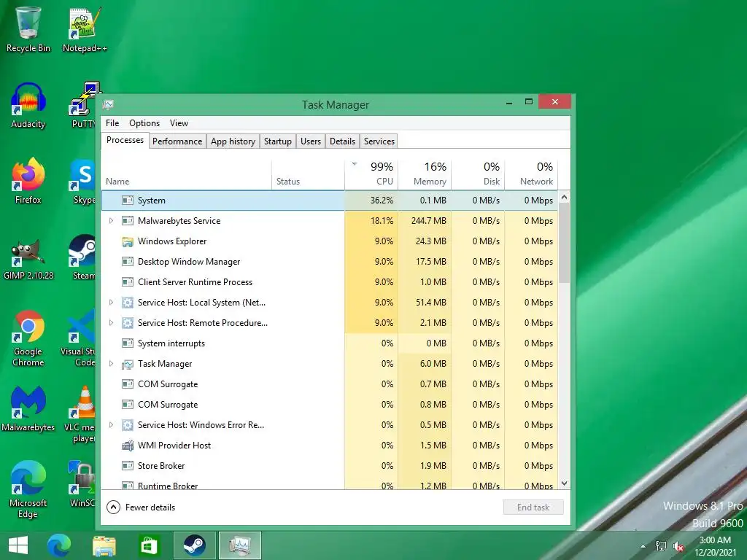Sort processes by the CPU column
The width and height of the screenshot is (747, 560).
371,174
